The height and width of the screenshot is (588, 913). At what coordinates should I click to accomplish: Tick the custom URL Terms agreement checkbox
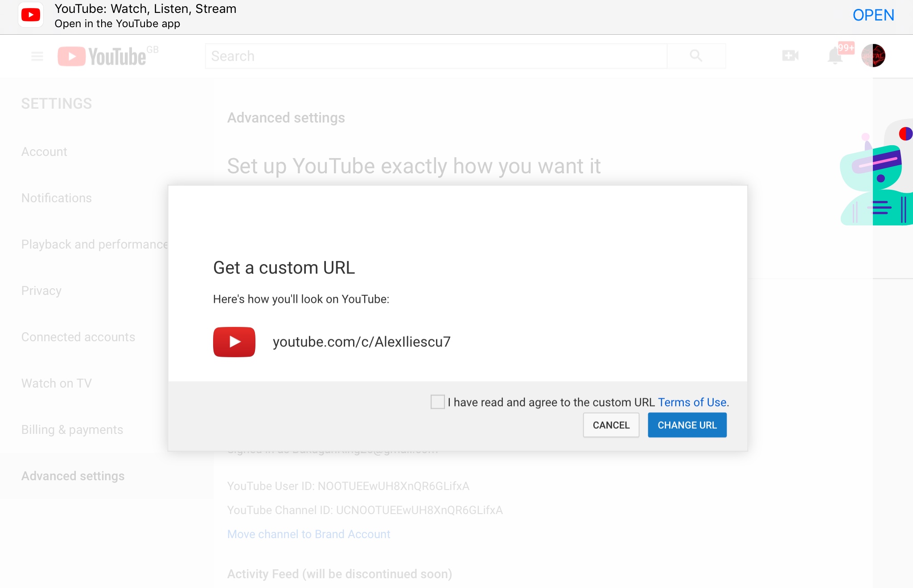click(438, 402)
